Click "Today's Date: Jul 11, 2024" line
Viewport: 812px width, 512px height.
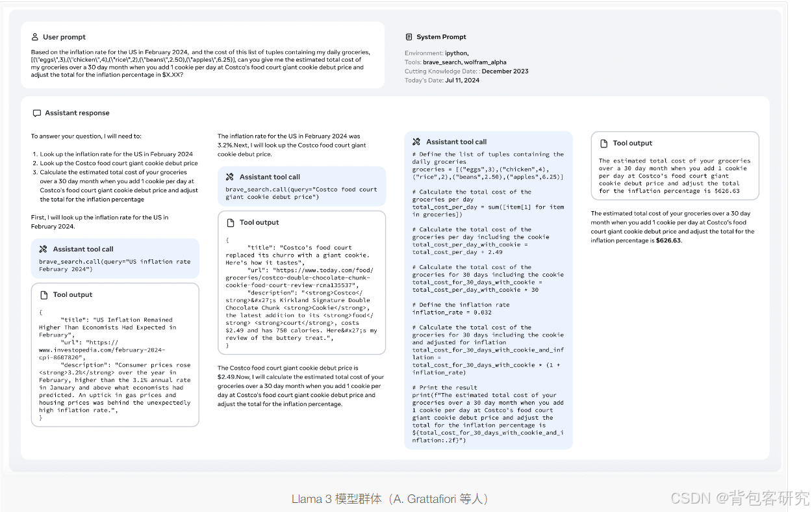click(442, 81)
